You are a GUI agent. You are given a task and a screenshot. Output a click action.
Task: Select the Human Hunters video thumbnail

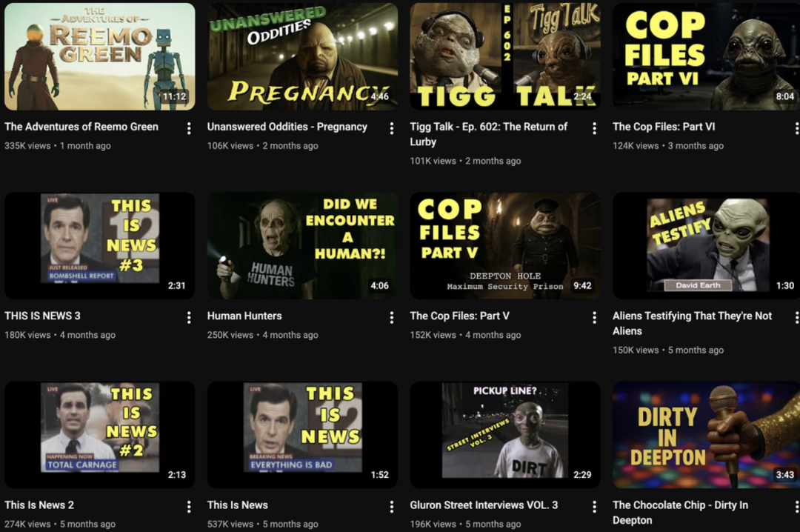[x=302, y=246]
